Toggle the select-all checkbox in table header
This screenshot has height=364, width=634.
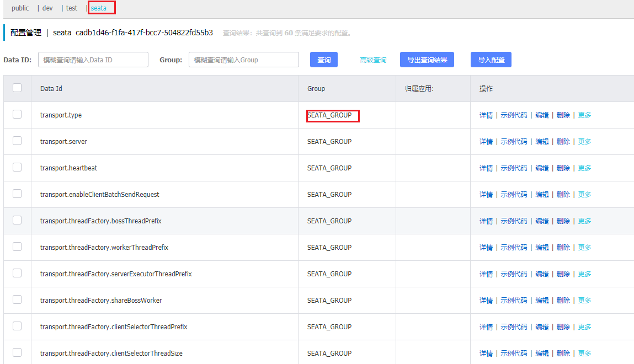[x=17, y=88]
